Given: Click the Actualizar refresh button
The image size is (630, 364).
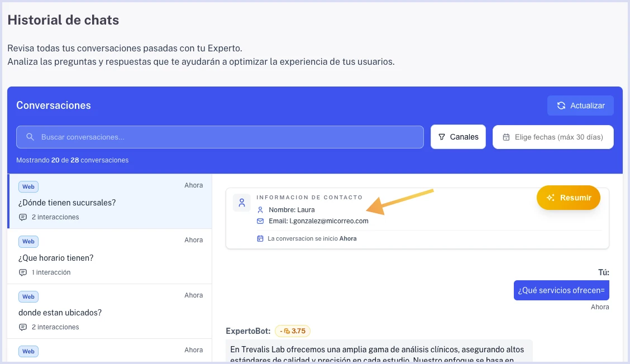Looking at the screenshot, I should click(580, 106).
